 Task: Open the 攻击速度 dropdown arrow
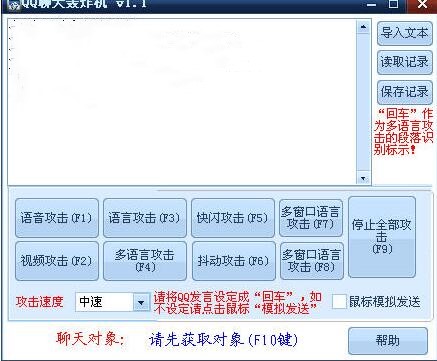pos(141,302)
